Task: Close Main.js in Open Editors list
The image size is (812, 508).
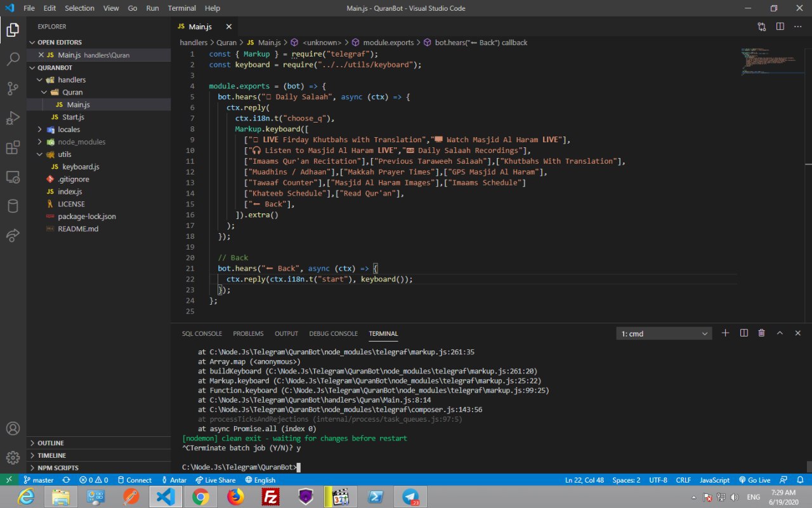Action: coord(41,55)
